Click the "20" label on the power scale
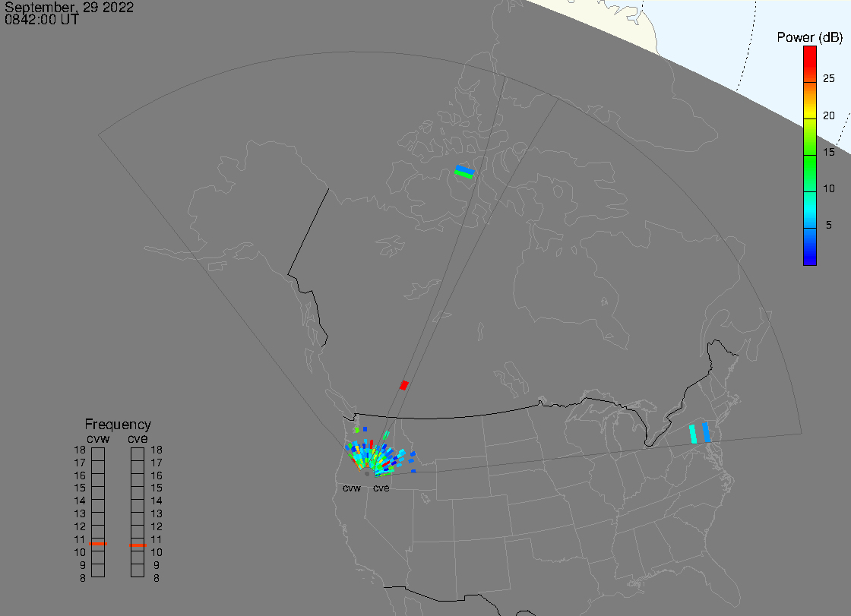 point(828,115)
